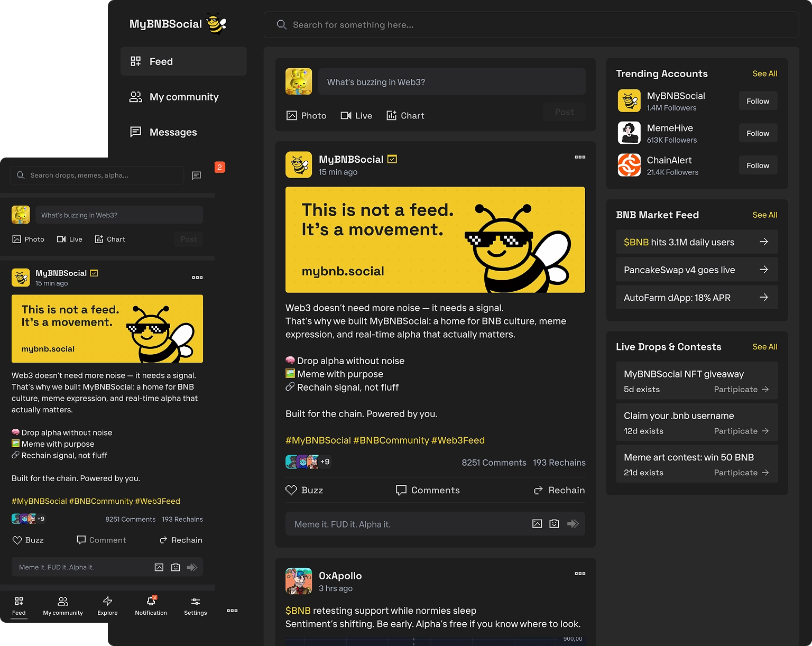Send the comment in desktop comment box
The image size is (812, 646).
(x=573, y=524)
